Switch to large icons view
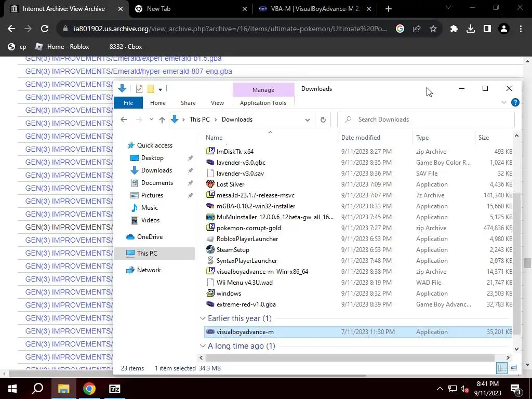Image resolution: width=532 pixels, height=399 pixels. tap(513, 368)
